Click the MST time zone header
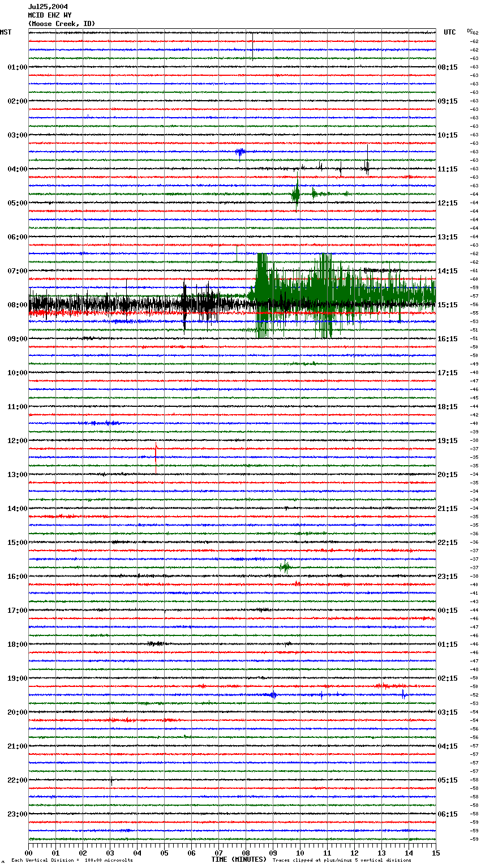The height and width of the screenshot is (868, 481). pos(6,32)
